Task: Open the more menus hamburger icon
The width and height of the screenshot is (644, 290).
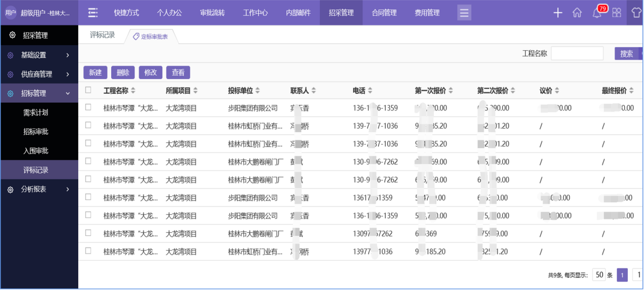Action: pyautogui.click(x=464, y=13)
